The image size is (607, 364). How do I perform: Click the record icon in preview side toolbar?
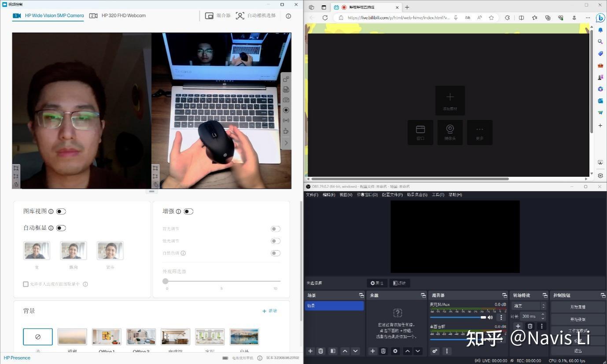286,110
